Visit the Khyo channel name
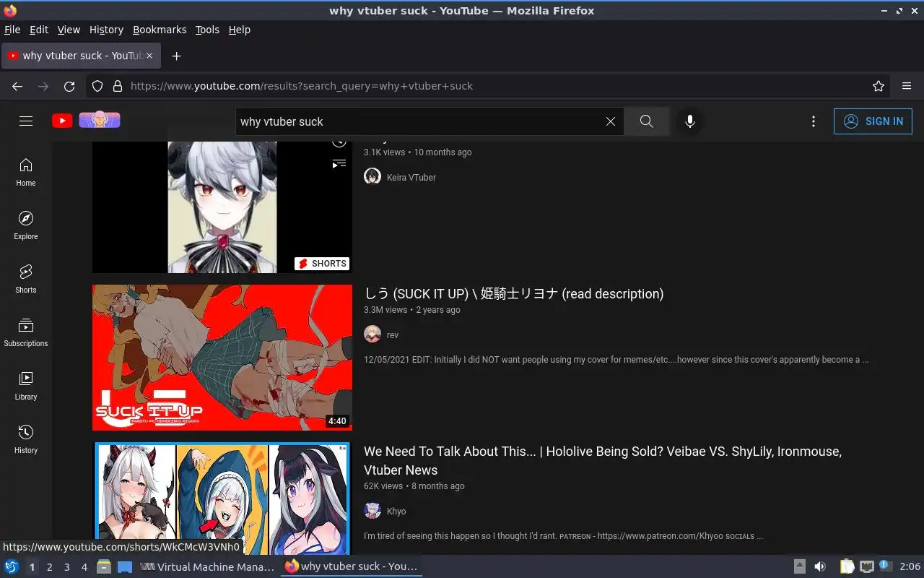This screenshot has height=578, width=924. 396,511
